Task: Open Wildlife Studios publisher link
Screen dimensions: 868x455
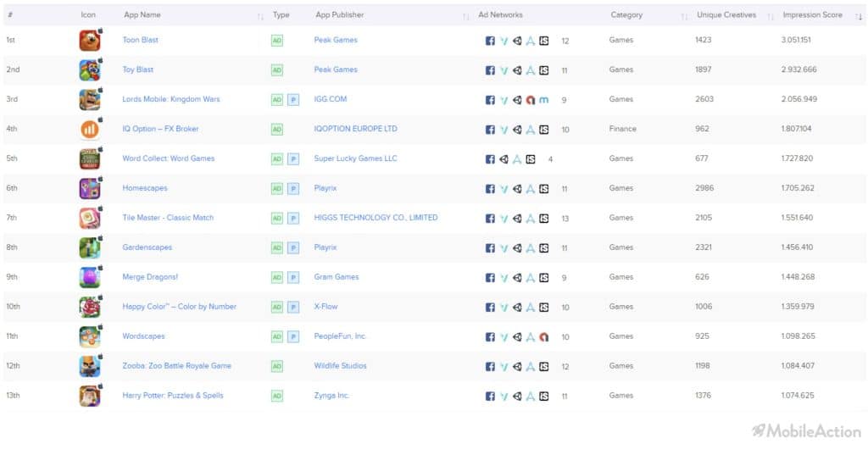Action: pyautogui.click(x=340, y=366)
